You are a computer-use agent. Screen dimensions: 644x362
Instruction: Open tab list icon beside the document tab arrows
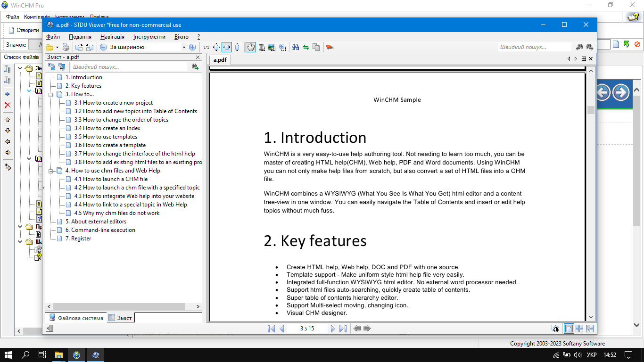(584, 59)
